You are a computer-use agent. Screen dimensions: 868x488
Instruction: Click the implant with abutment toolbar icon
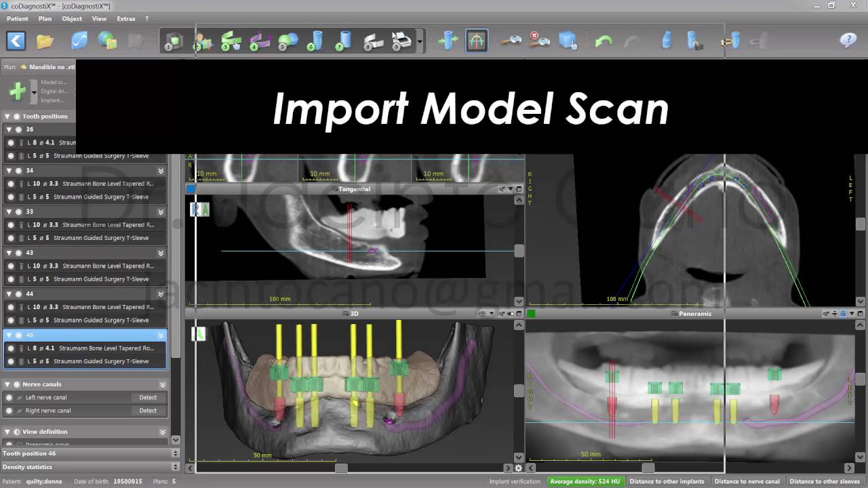point(694,41)
